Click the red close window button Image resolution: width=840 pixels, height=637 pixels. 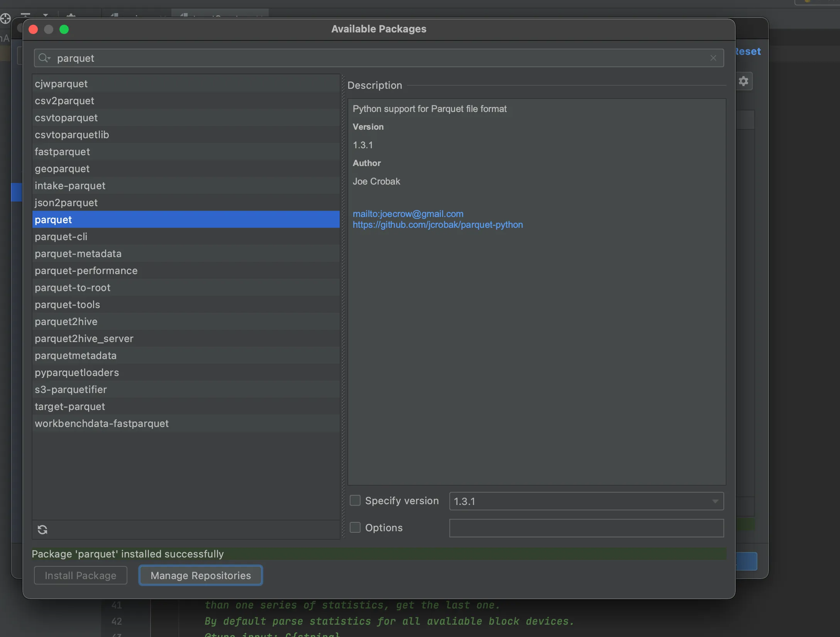(x=34, y=29)
